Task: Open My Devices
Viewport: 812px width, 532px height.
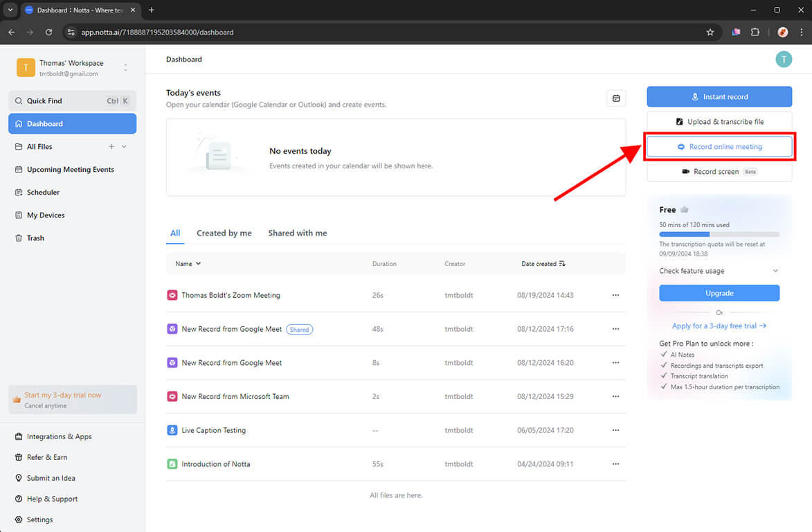Action: click(x=73, y=215)
